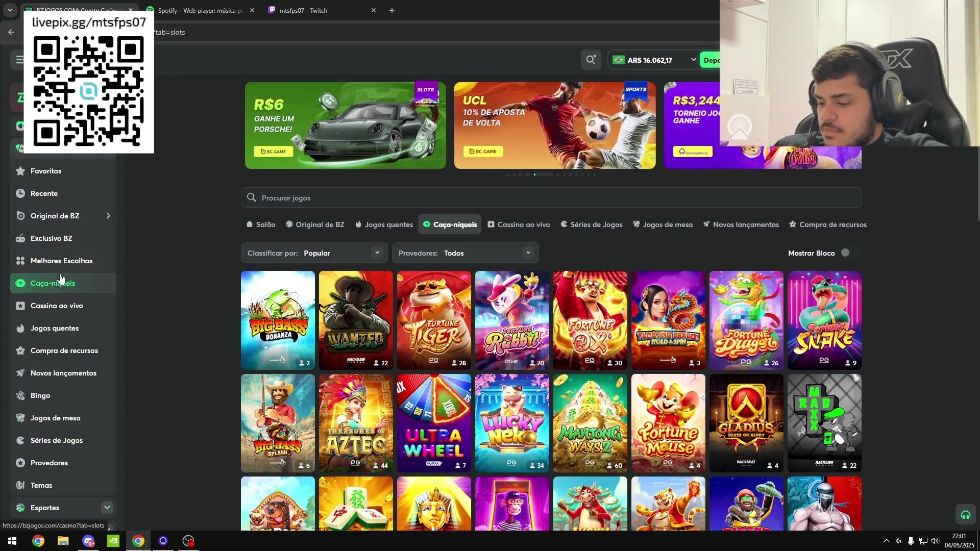Open OBS Studio from taskbar

pos(188,541)
